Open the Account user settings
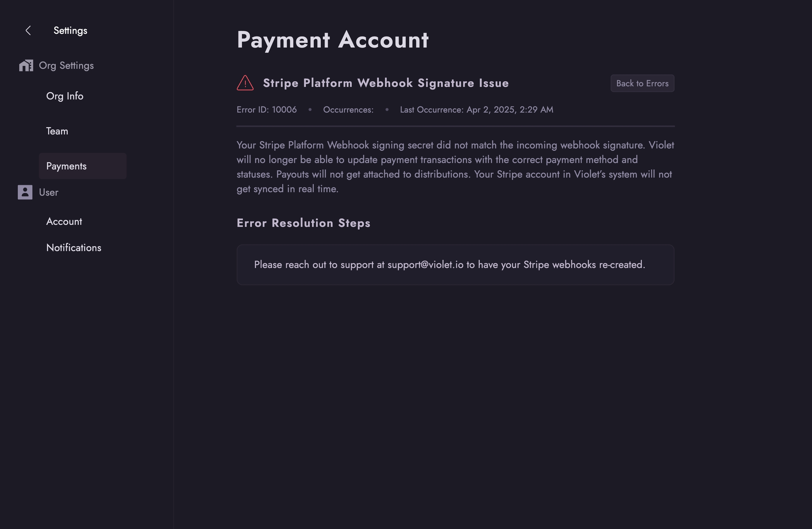The image size is (812, 529). (64, 222)
